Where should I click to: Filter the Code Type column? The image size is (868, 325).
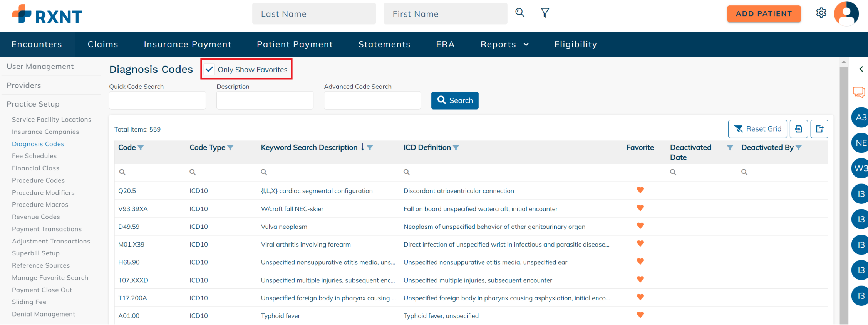coord(230,148)
